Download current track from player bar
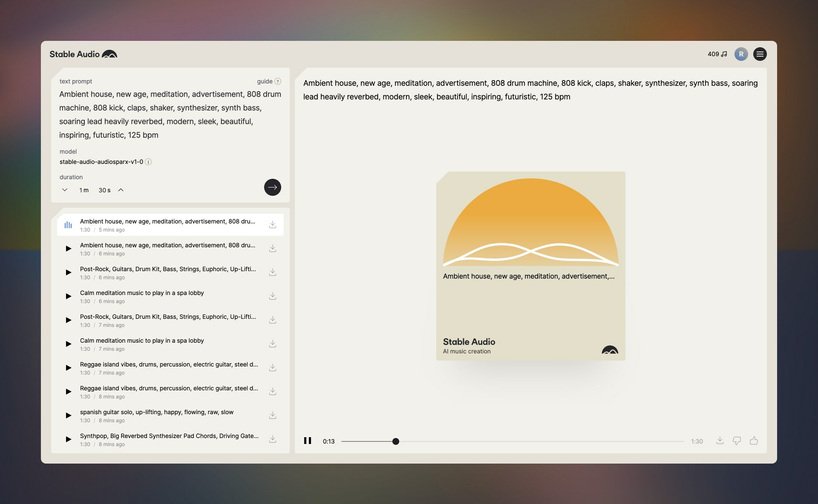 720,441
